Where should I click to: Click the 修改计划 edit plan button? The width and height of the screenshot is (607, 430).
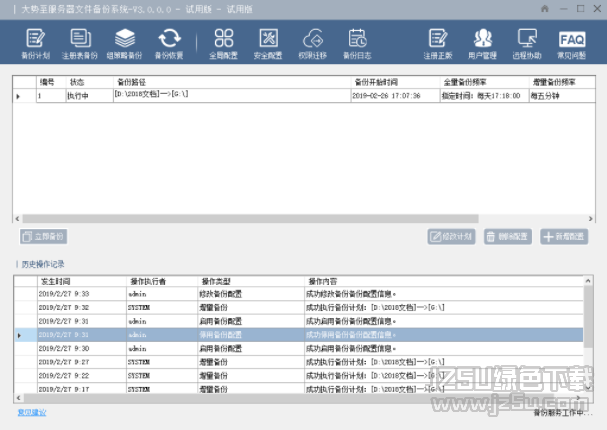point(451,236)
